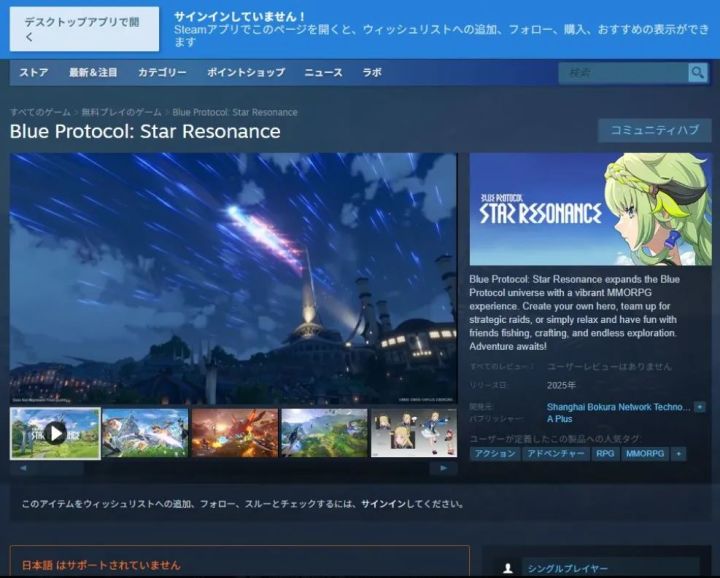The width and height of the screenshot is (720, 578).
Task: Select the MMORPG tag
Action: (x=645, y=454)
